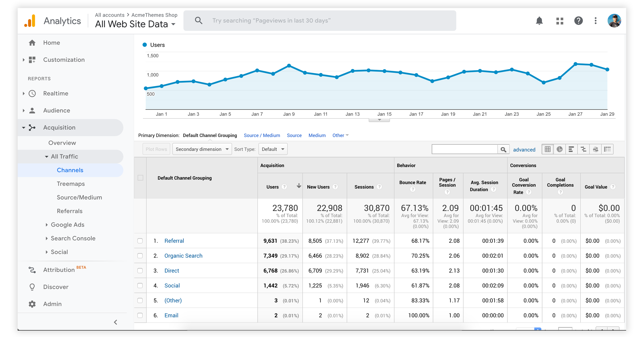The image size is (644, 337).
Task: Check the Direct row checkbox
Action: click(140, 271)
